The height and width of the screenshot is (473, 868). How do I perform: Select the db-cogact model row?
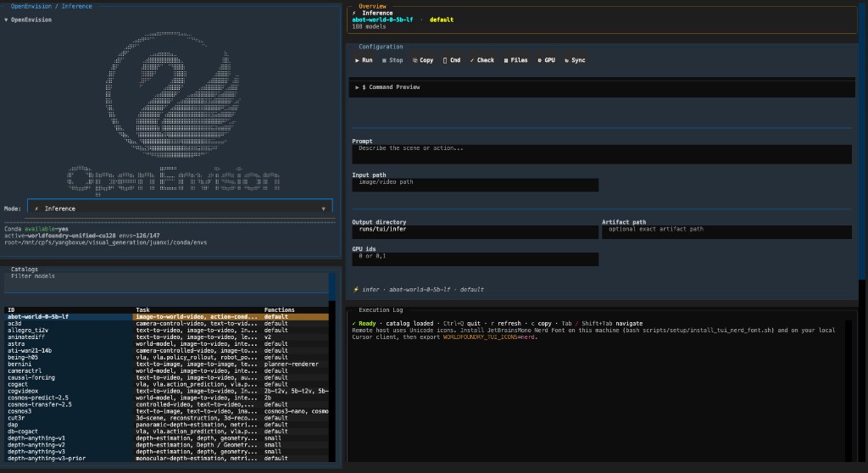coord(166,431)
